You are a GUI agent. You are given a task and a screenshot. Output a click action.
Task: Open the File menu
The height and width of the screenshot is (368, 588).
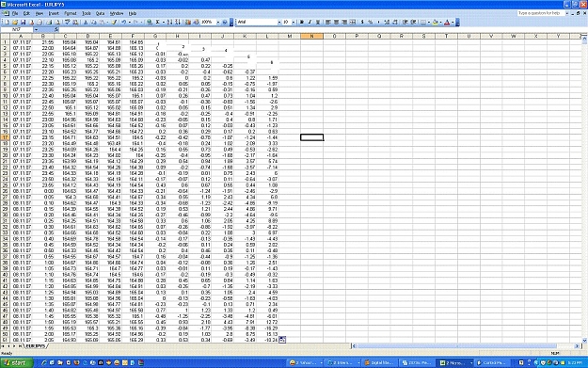[x=15, y=13]
